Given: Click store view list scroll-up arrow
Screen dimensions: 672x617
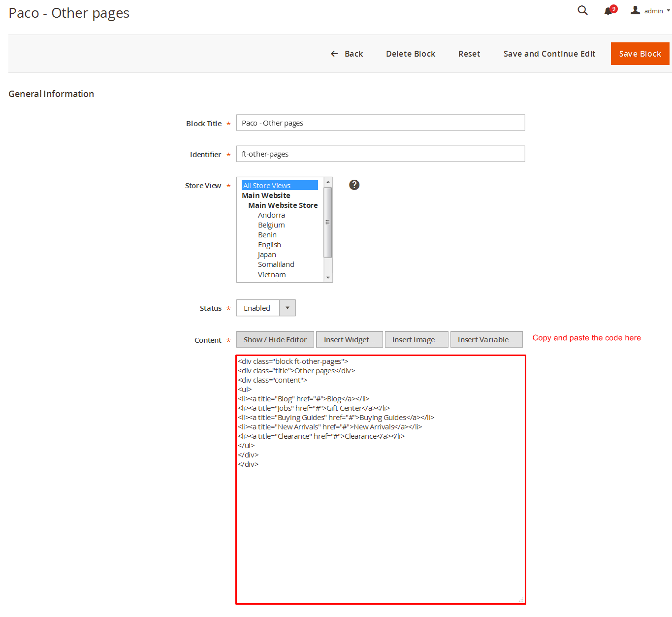Looking at the screenshot, I should [x=328, y=182].
